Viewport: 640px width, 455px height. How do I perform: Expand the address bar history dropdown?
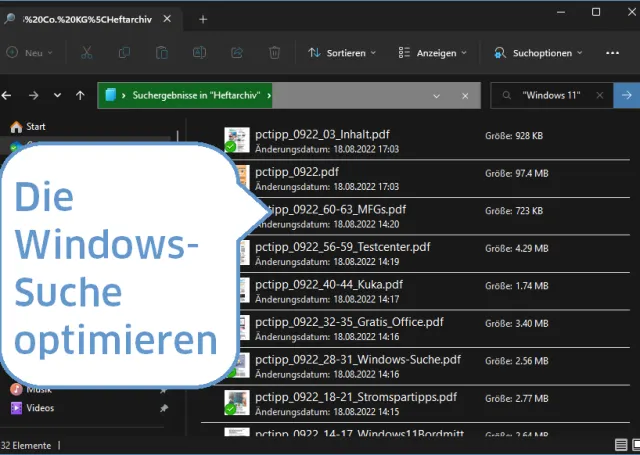[436, 96]
